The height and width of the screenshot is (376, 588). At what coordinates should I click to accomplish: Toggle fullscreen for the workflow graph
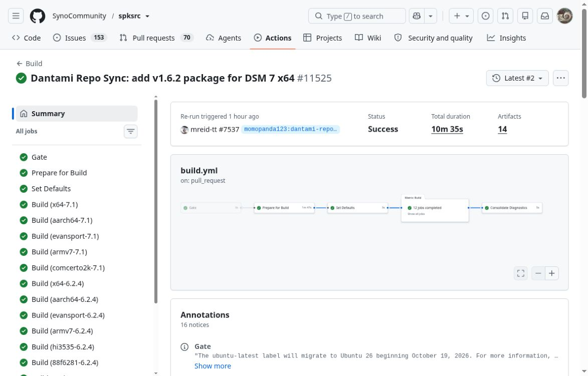[520, 273]
